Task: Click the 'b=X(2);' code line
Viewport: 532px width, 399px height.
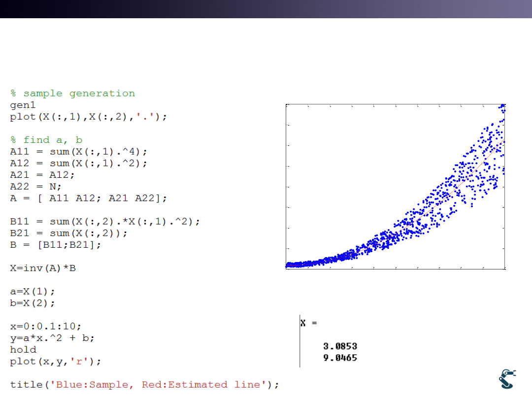Action: (33, 303)
